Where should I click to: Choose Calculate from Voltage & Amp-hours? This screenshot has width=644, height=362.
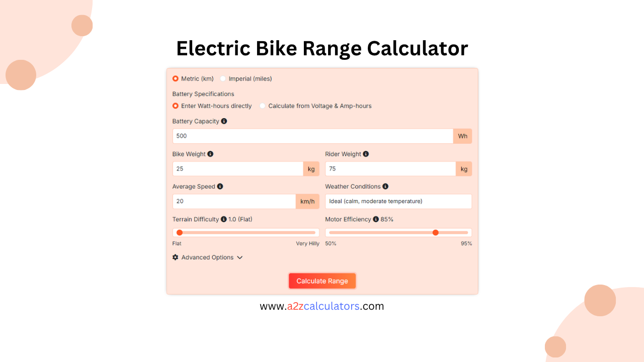pyautogui.click(x=262, y=106)
